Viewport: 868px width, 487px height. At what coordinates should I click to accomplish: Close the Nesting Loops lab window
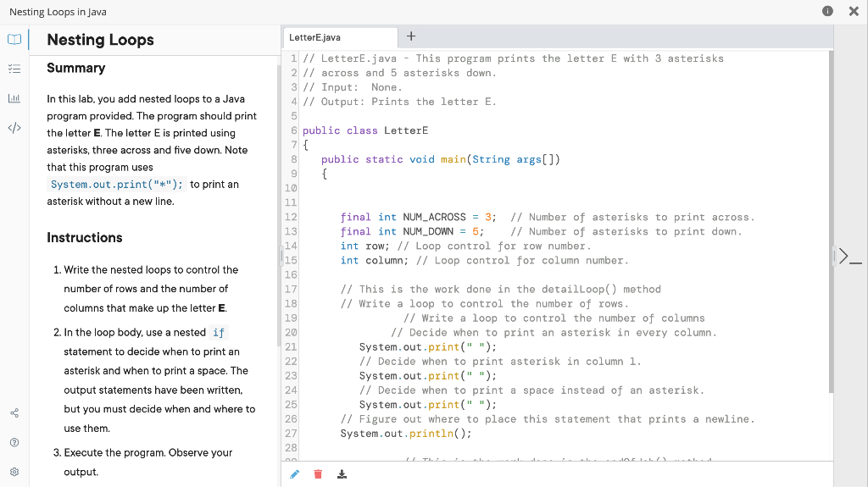[x=854, y=11]
